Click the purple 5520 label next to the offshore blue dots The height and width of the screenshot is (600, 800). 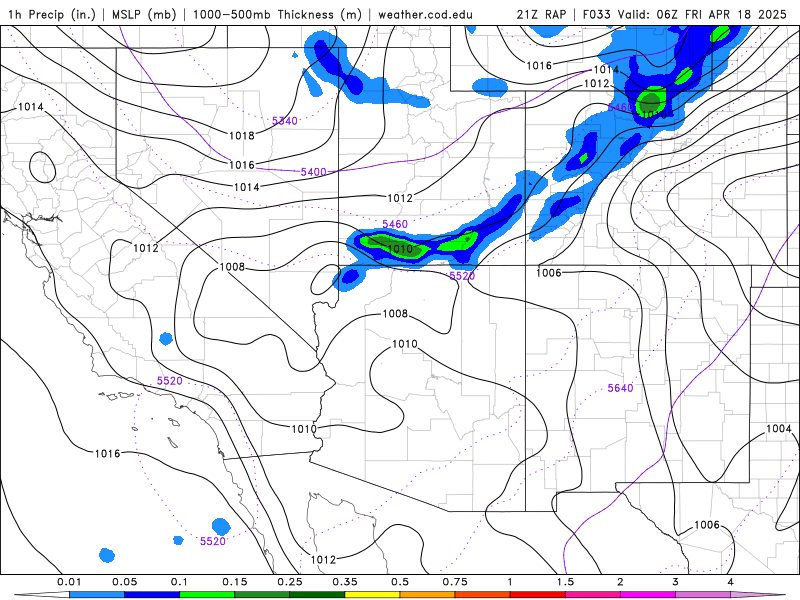(213, 541)
